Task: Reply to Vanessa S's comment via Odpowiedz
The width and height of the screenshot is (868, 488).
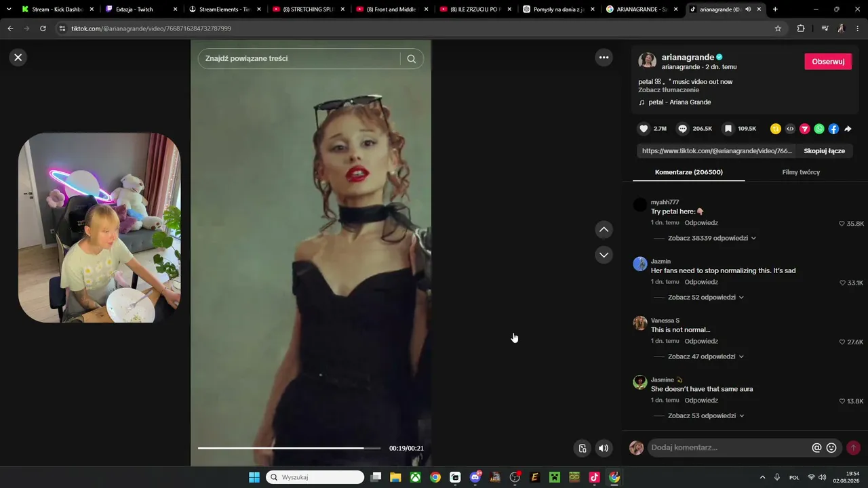Action: click(701, 341)
